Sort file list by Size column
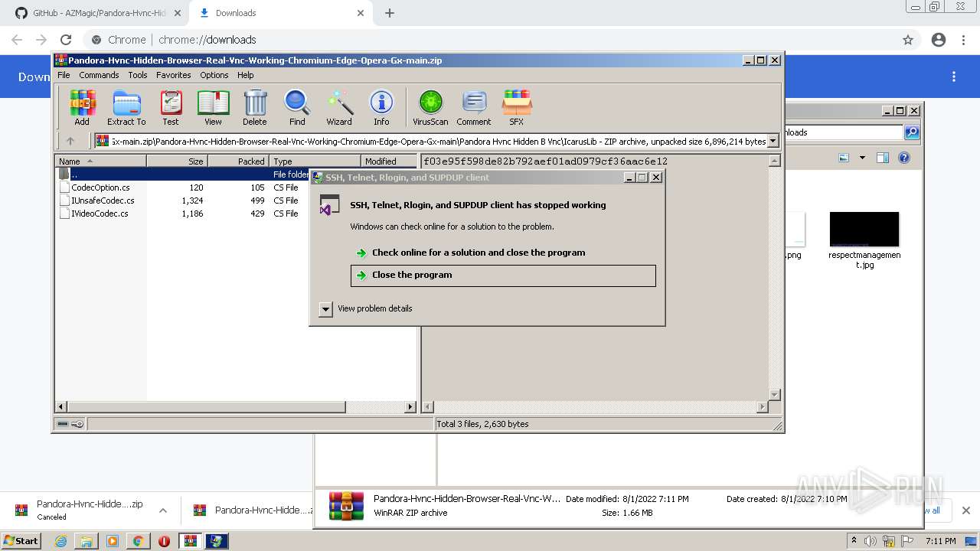 click(177, 161)
